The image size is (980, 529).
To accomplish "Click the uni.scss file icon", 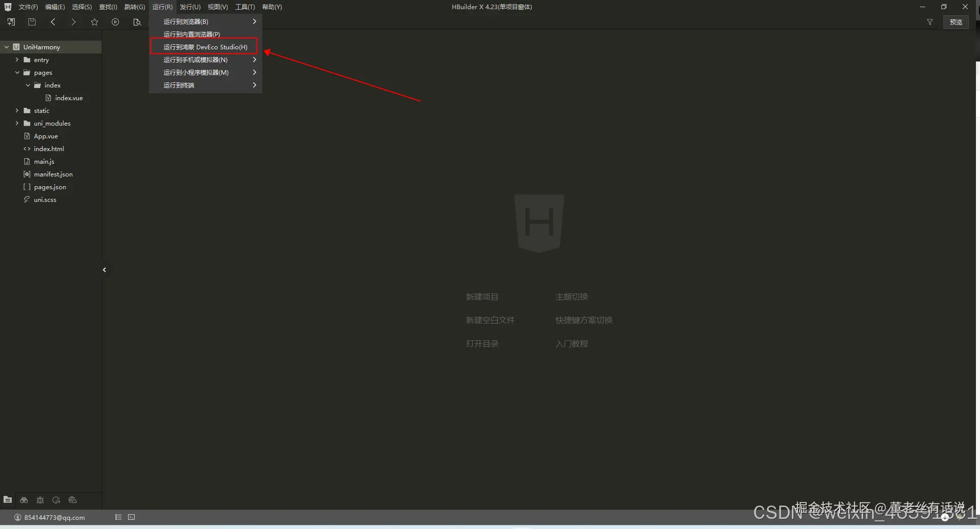I will pos(27,199).
